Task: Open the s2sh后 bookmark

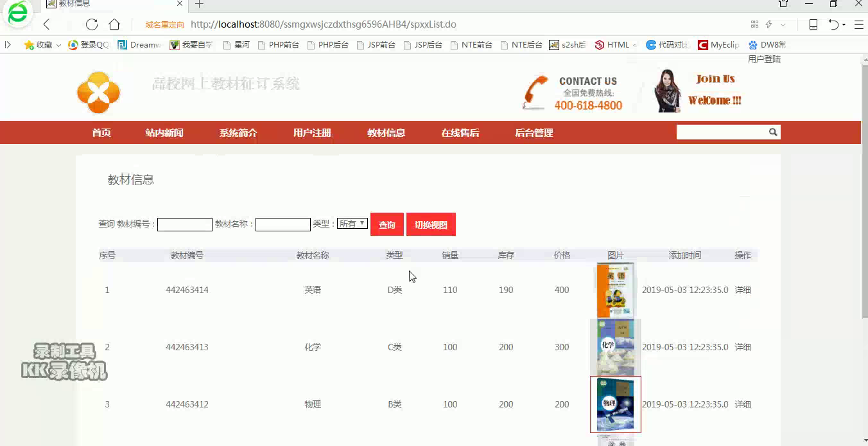Action: (568, 45)
